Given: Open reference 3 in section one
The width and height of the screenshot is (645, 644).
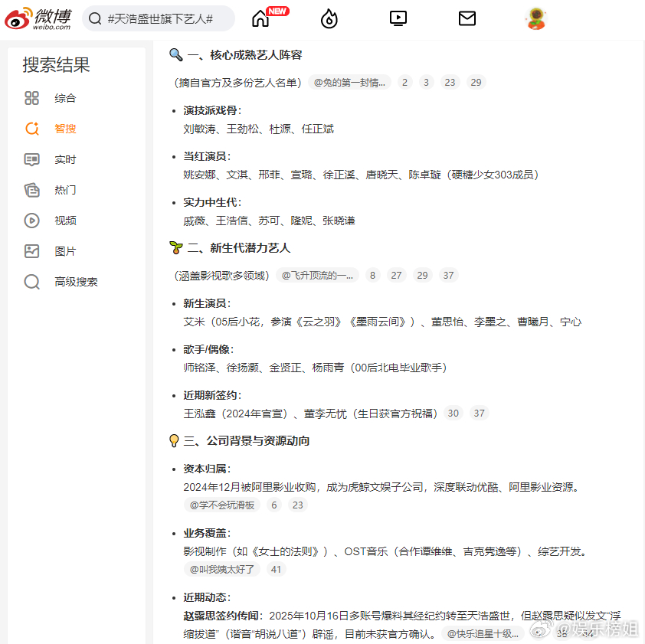Looking at the screenshot, I should click(x=426, y=82).
